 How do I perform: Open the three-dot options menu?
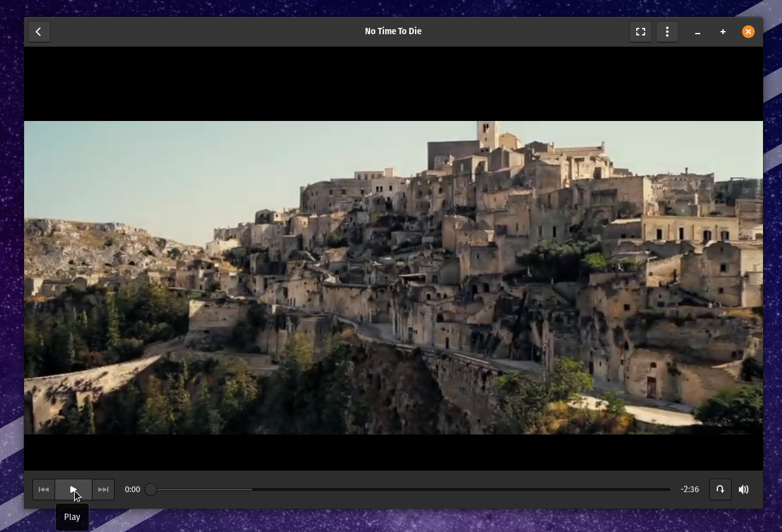[667, 32]
